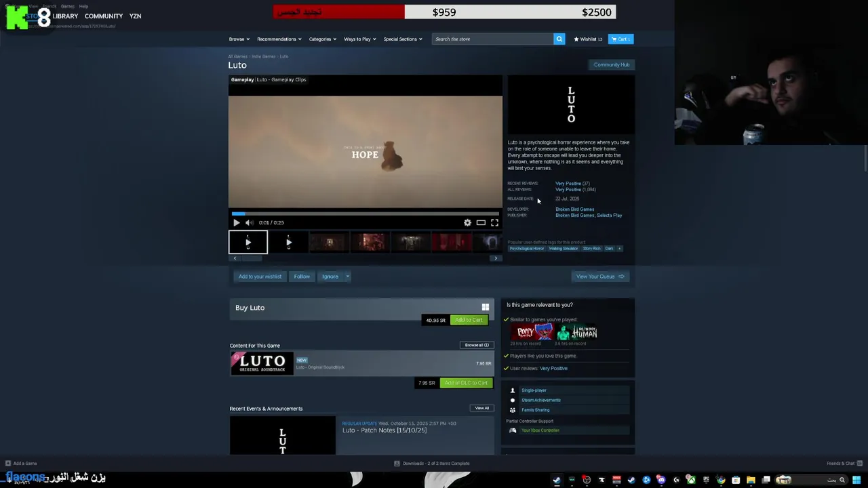868x488 pixels.
Task: Click the All Games breadcrumb link
Action: (237, 56)
